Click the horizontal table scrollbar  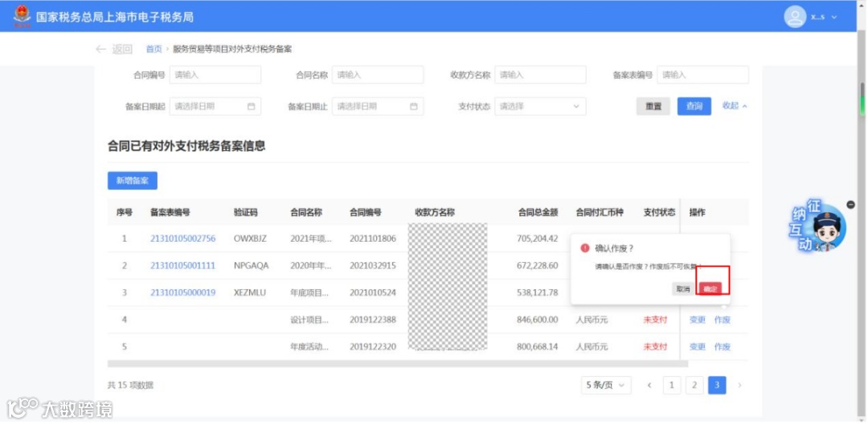pos(398,364)
